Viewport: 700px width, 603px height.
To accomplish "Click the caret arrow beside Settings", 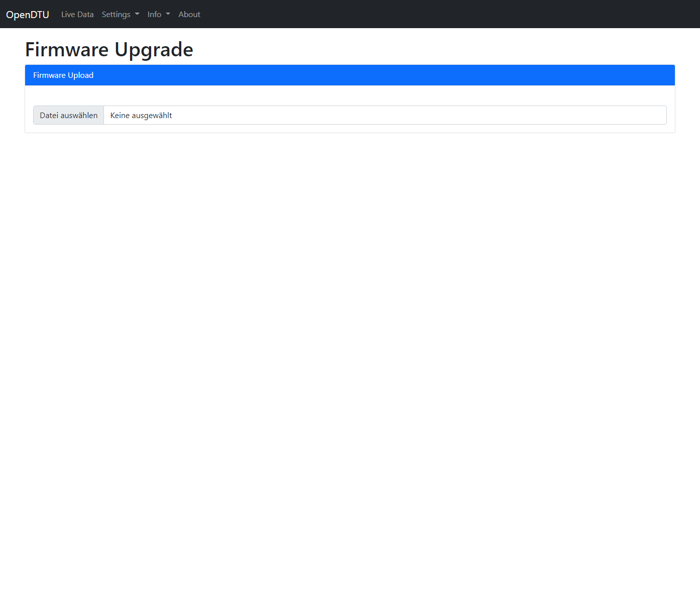I will click(137, 14).
